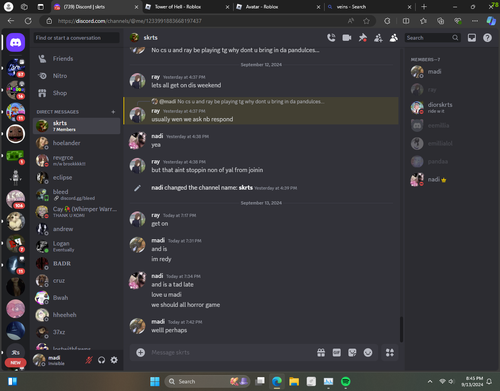This screenshot has width=500, height=391.
Task: Open the GIF picker
Action: (x=337, y=352)
